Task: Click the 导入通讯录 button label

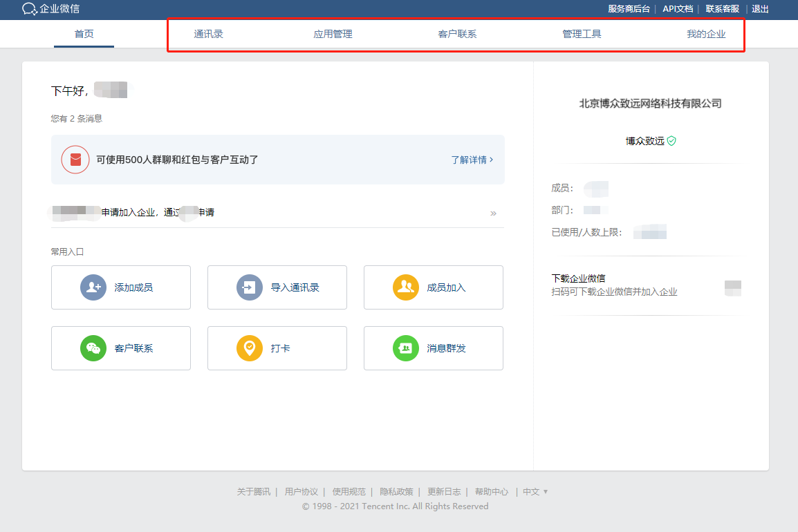Action: (295, 287)
